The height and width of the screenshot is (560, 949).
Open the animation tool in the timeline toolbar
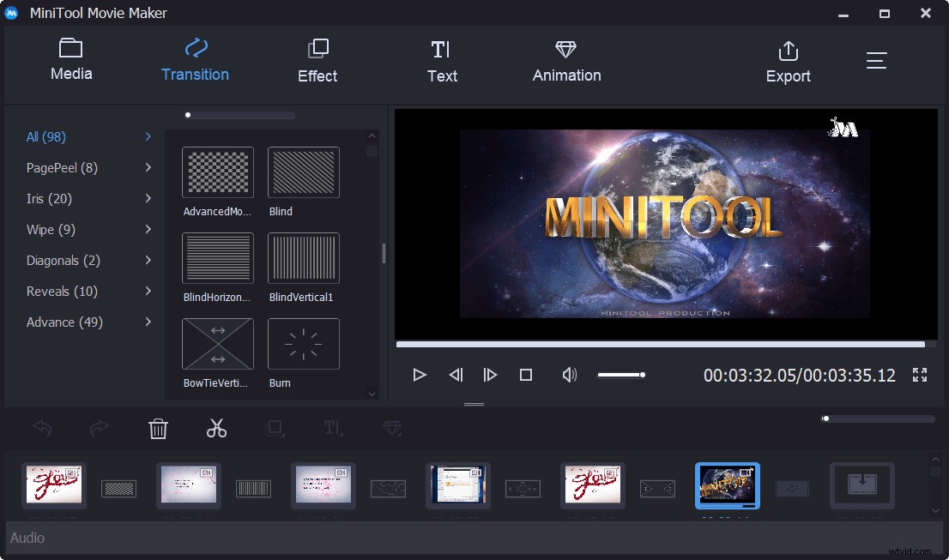click(x=392, y=428)
